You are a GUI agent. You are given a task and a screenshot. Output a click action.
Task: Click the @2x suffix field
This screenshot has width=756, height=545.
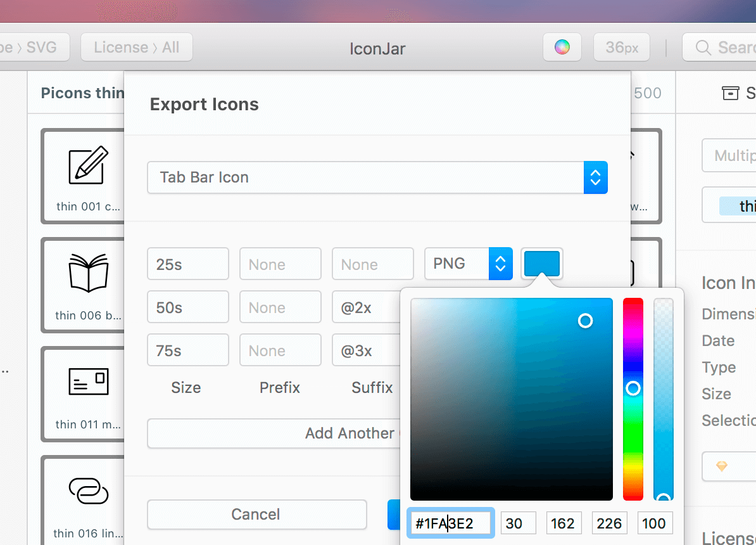(367, 307)
